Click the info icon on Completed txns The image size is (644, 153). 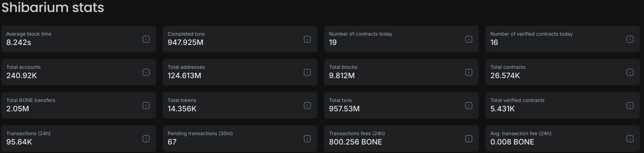click(307, 39)
